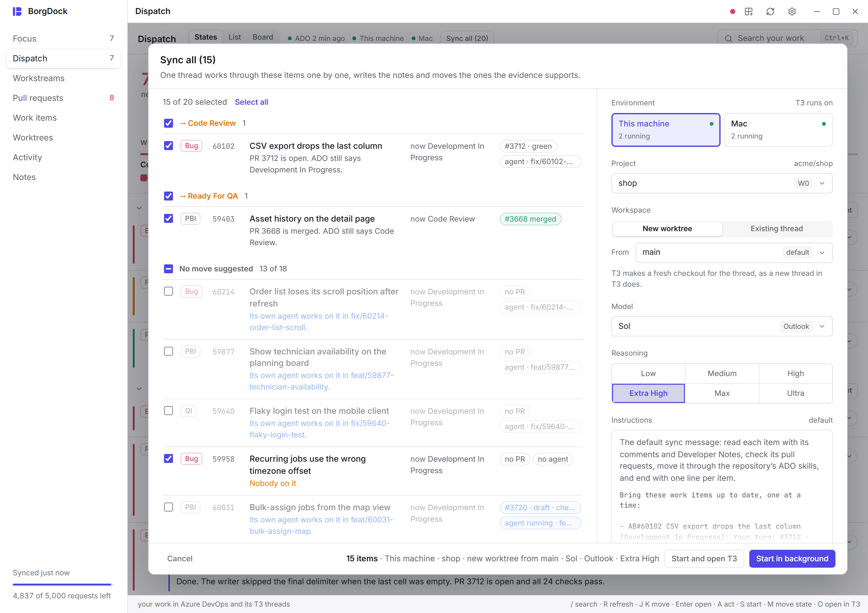
Task: Check item 60214 Order list checkbox
Action: pyautogui.click(x=168, y=291)
